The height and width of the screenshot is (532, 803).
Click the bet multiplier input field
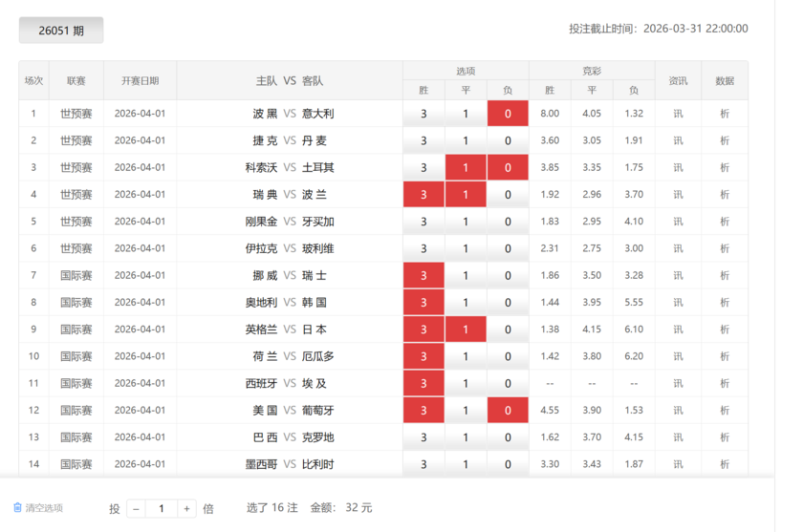[162, 509]
